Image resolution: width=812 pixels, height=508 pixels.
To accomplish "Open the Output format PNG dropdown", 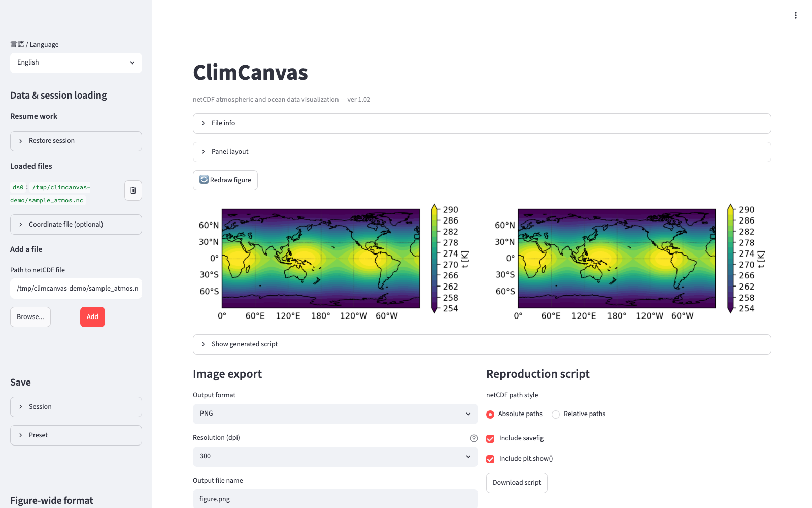I will pyautogui.click(x=335, y=414).
